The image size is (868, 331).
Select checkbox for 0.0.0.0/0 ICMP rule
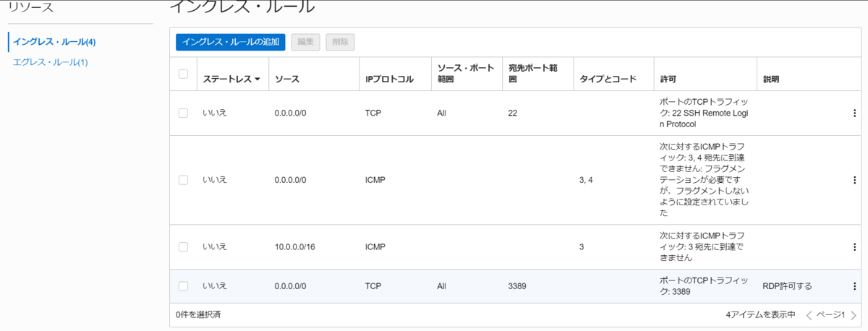183,180
